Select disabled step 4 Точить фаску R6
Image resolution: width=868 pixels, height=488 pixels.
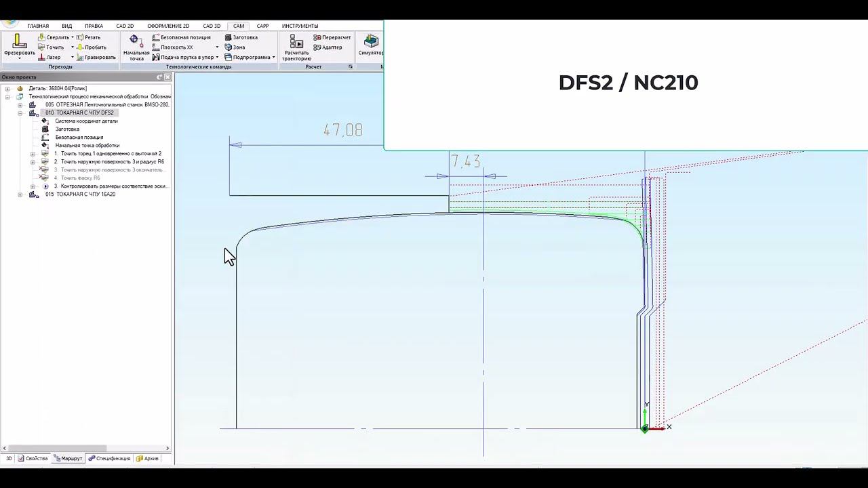click(77, 178)
